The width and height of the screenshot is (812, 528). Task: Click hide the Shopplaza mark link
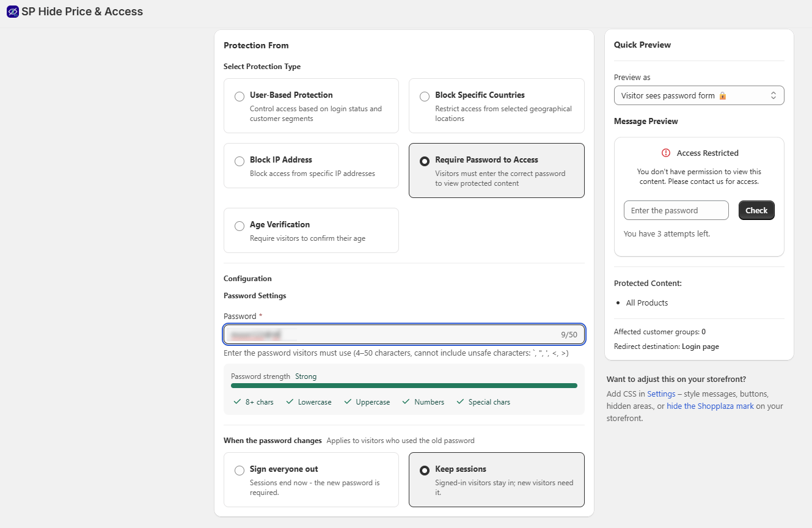click(710, 406)
